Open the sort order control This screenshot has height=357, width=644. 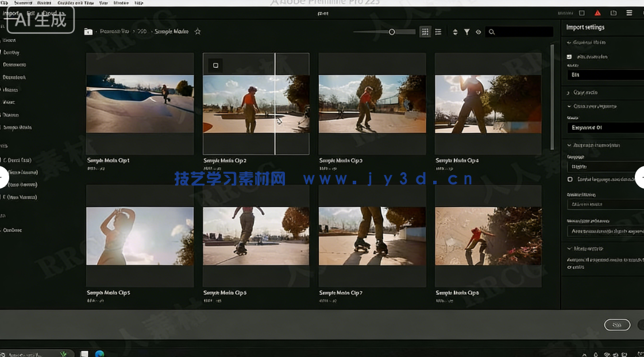(454, 32)
